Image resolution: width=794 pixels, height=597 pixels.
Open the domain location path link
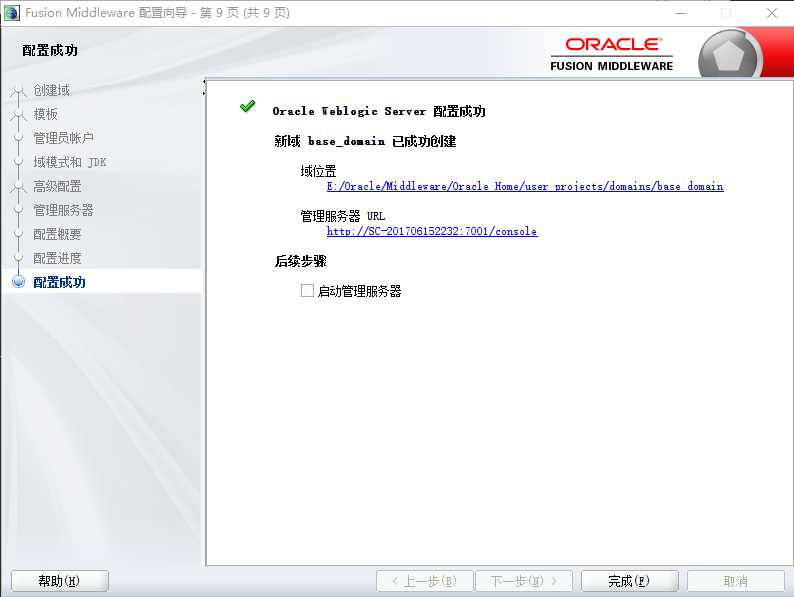[525, 186]
